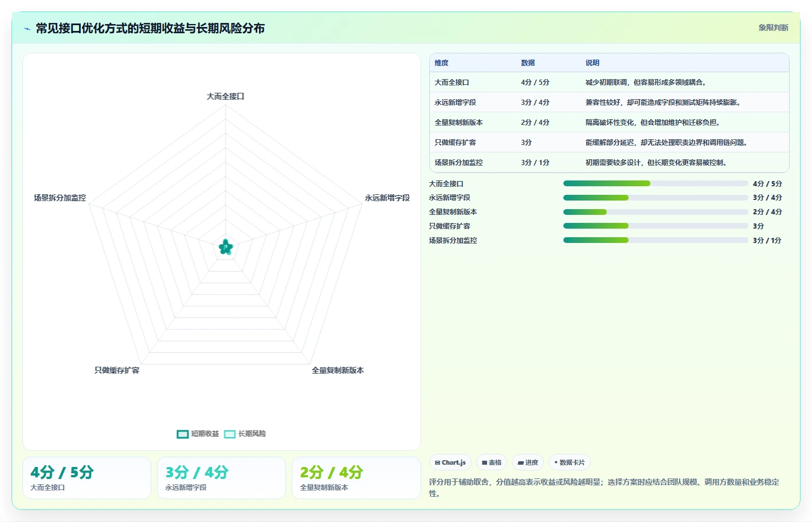This screenshot has height=522, width=812.
Task: Click the progress list label 只做缓存扩容
Action: pyautogui.click(x=449, y=226)
